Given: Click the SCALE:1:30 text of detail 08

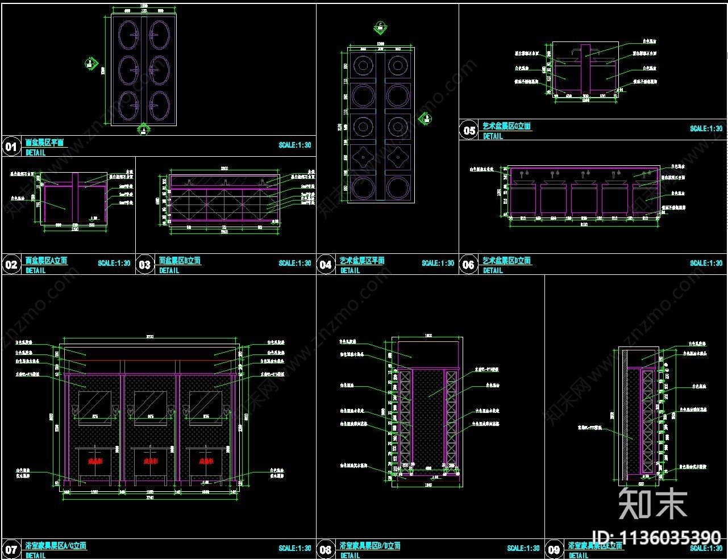Looking at the screenshot, I should pyautogui.click(x=523, y=549).
